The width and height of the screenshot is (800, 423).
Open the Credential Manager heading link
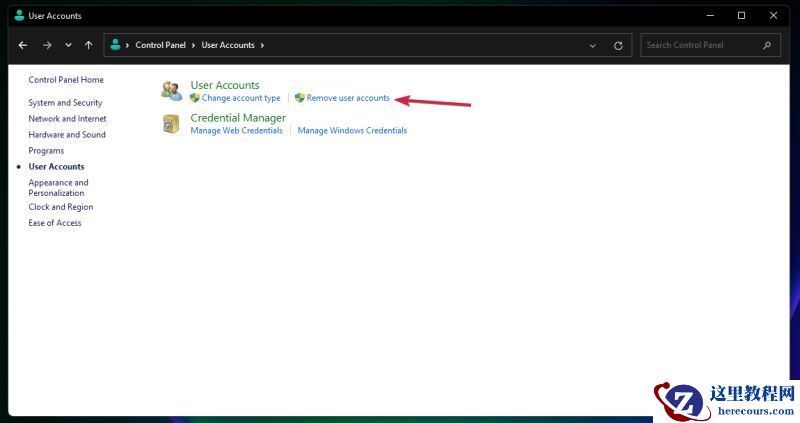point(238,118)
